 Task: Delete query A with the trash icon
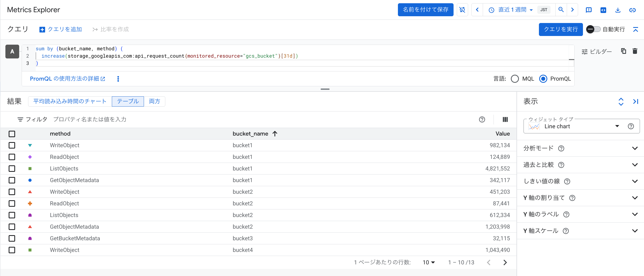click(635, 51)
